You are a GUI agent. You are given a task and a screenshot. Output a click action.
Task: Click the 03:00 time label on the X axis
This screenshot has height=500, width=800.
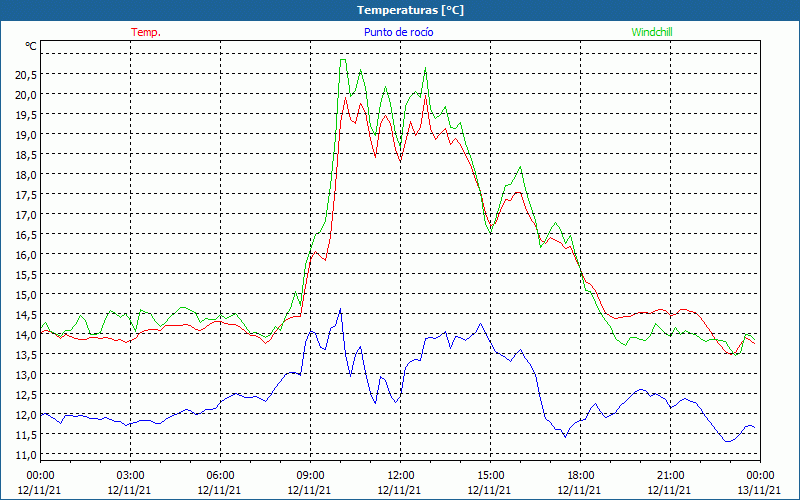(x=130, y=475)
